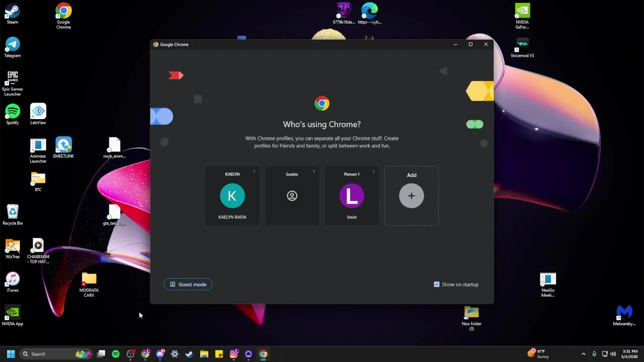Open File Explorer from taskbar
The image size is (644, 362).
coord(204,354)
